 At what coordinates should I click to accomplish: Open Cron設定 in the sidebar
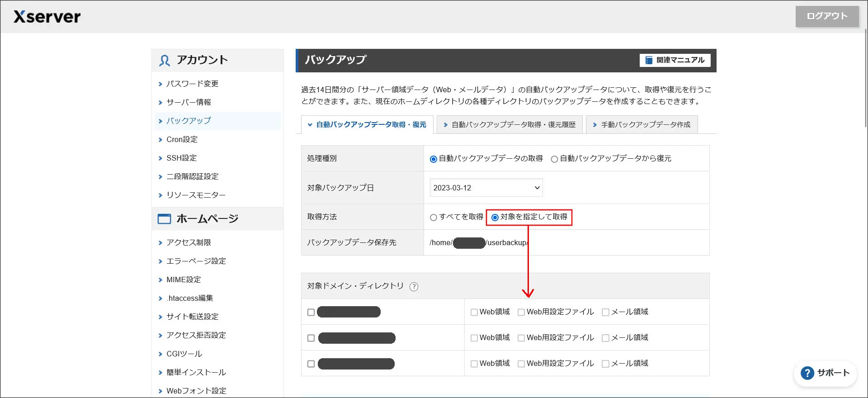click(182, 139)
